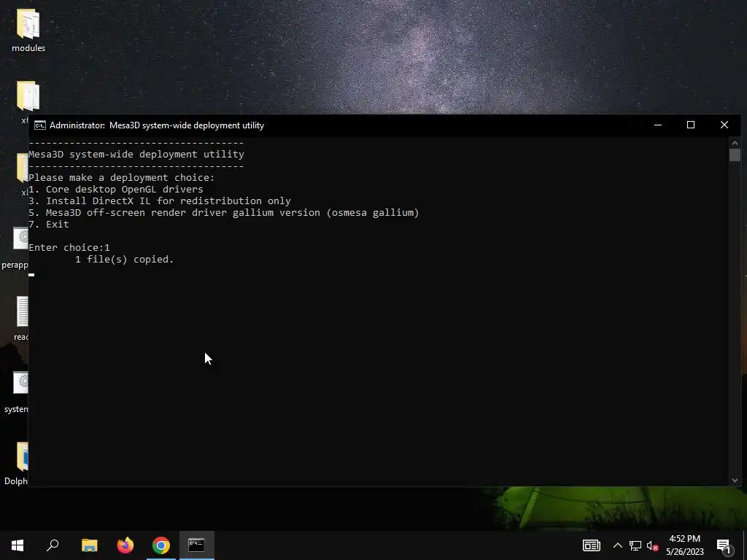Launch Google Chrome from taskbar
747x560 pixels.
(161, 545)
